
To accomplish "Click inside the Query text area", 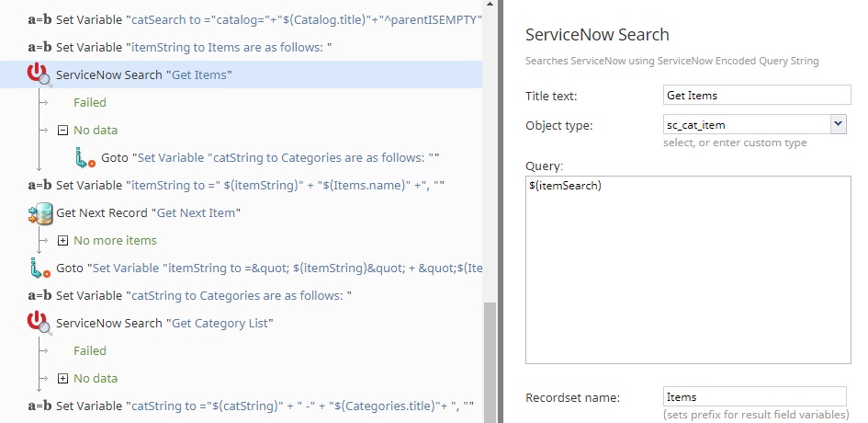I will pos(688,270).
